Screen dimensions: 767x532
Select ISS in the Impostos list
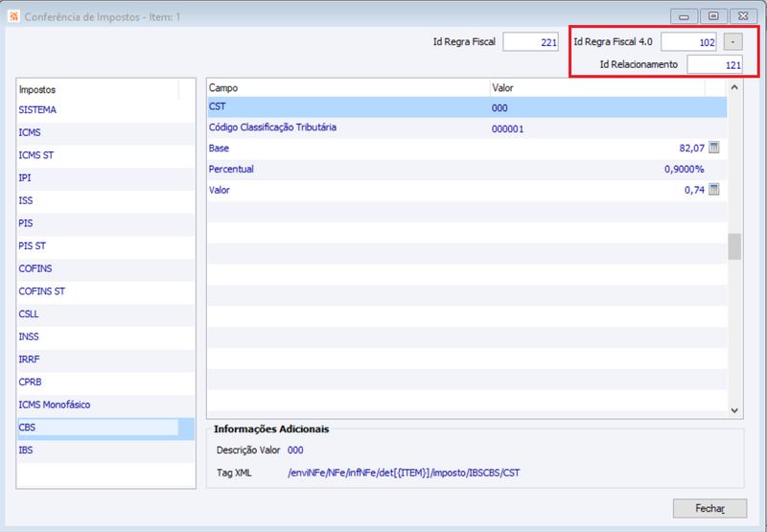(x=105, y=200)
